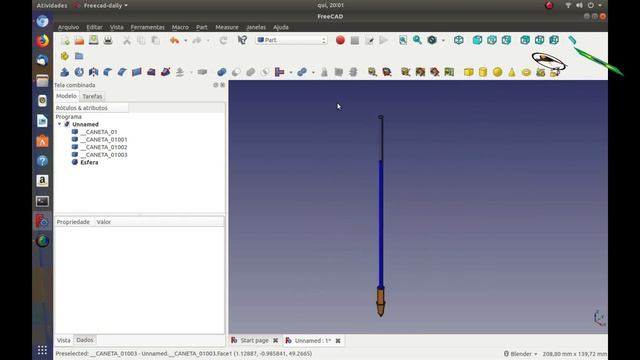640x360 pixels.
Task: Click the New document icon
Action: [x=65, y=40]
